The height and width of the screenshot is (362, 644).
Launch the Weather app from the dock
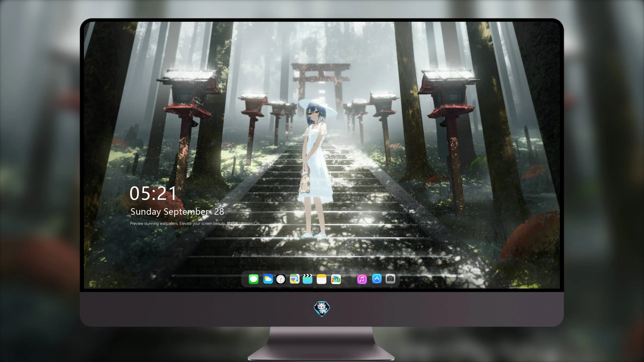[268, 279]
